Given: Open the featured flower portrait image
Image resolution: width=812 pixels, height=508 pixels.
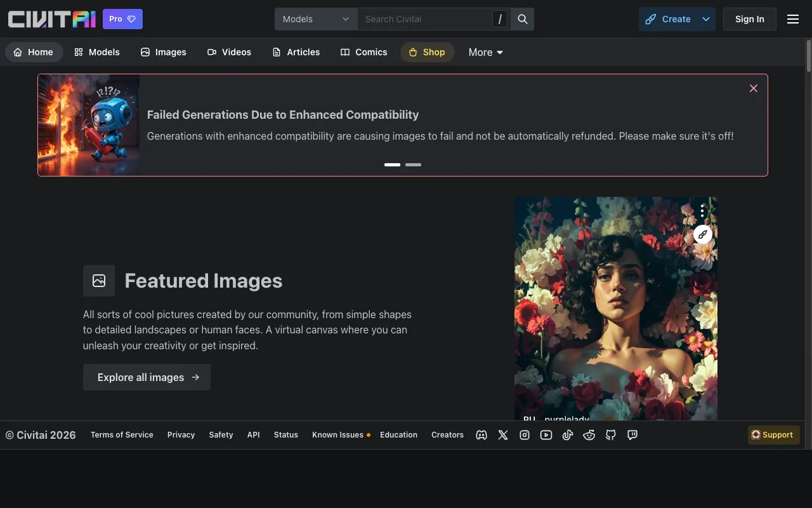Looking at the screenshot, I should [x=616, y=308].
